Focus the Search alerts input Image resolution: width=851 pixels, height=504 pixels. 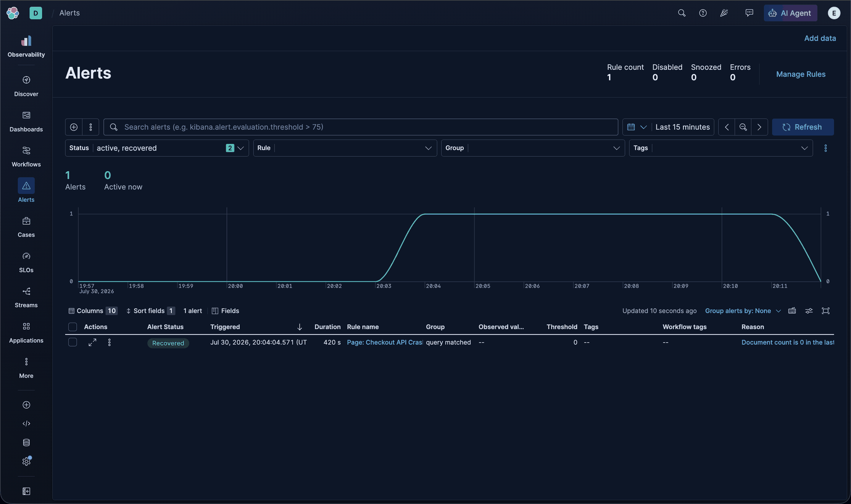click(x=361, y=127)
